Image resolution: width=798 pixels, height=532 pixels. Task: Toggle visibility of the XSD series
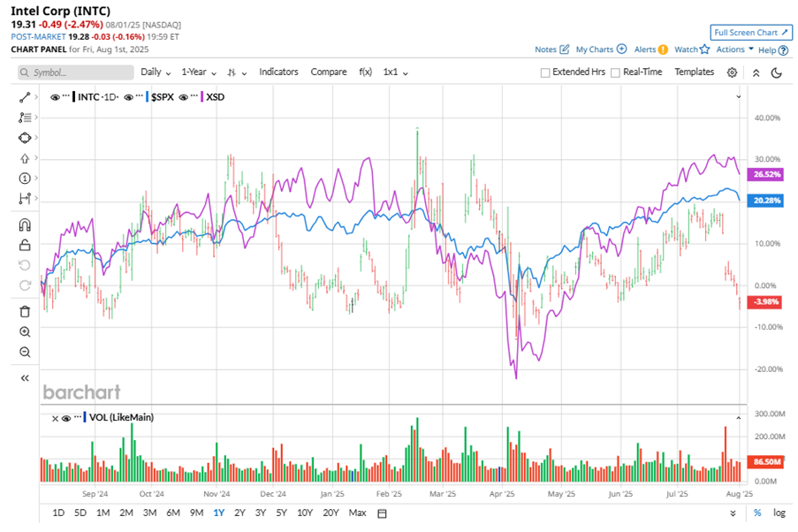pyautogui.click(x=183, y=97)
